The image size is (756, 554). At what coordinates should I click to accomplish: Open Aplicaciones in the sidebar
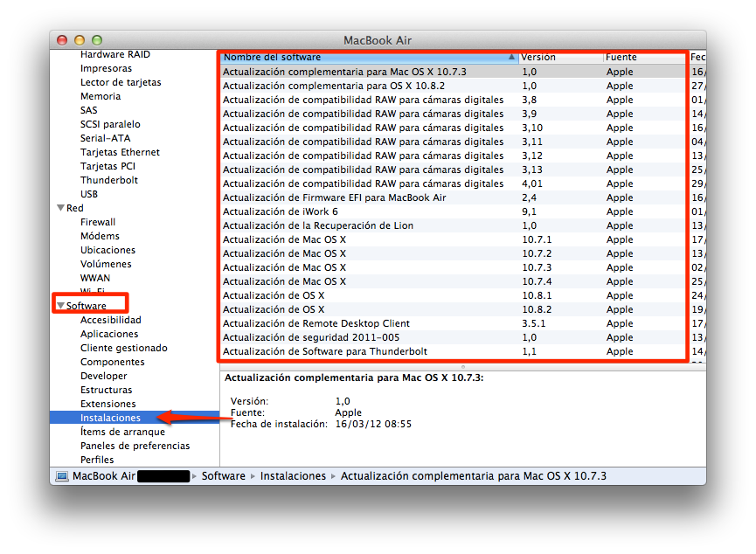[x=109, y=334]
